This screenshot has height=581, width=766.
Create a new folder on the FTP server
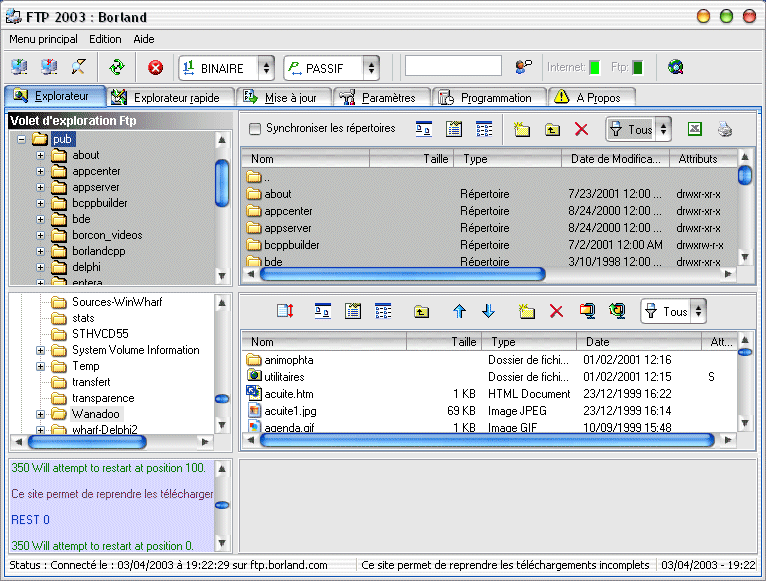[522, 129]
